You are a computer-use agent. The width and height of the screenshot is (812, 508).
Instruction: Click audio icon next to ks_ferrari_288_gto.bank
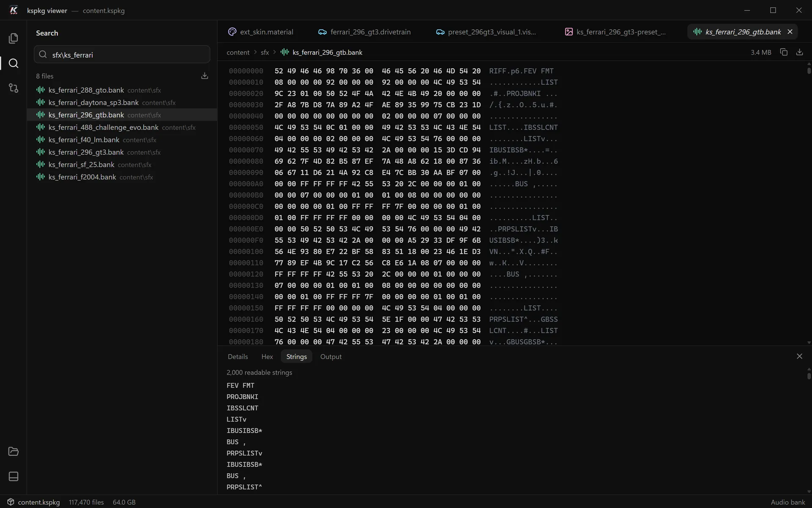pyautogui.click(x=41, y=90)
